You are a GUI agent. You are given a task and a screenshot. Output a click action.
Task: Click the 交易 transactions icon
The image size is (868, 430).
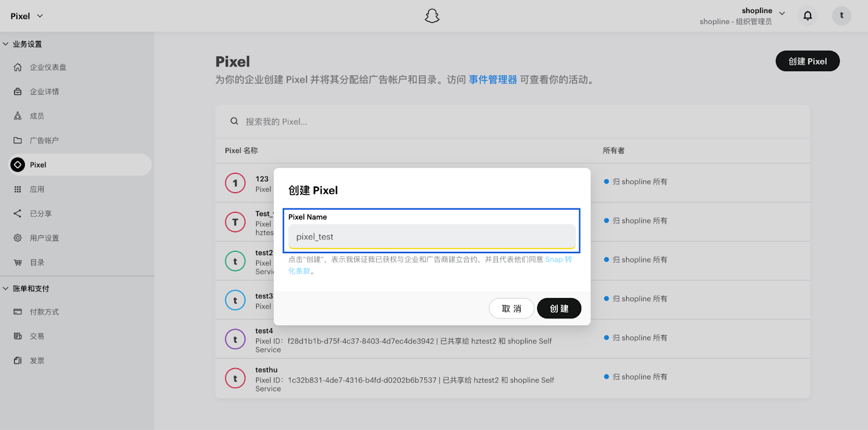pos(18,336)
